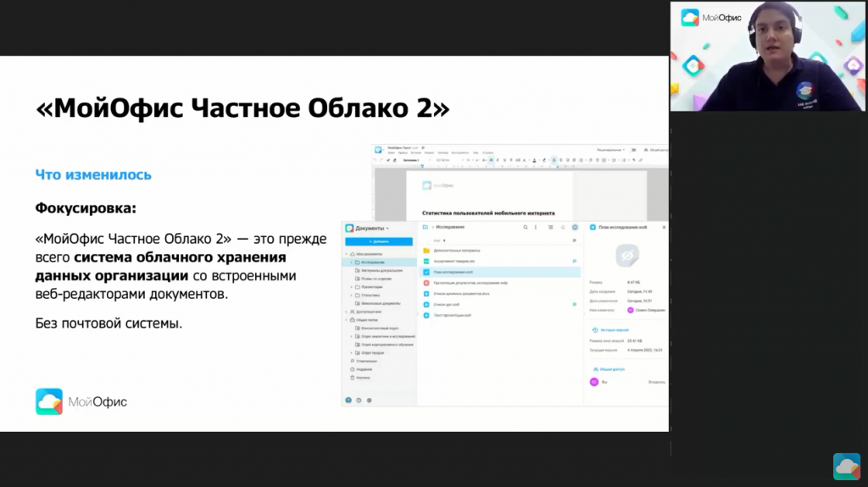Select Список архивных документов.docx file
The width and height of the screenshot is (868, 487).
tap(462, 294)
